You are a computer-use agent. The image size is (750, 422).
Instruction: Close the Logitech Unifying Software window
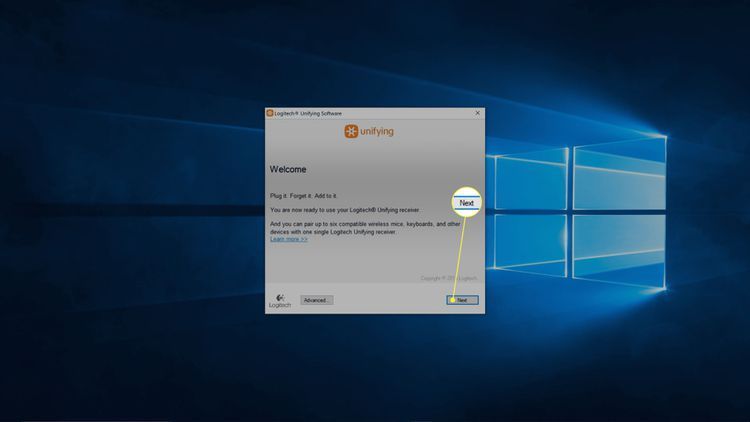point(477,113)
